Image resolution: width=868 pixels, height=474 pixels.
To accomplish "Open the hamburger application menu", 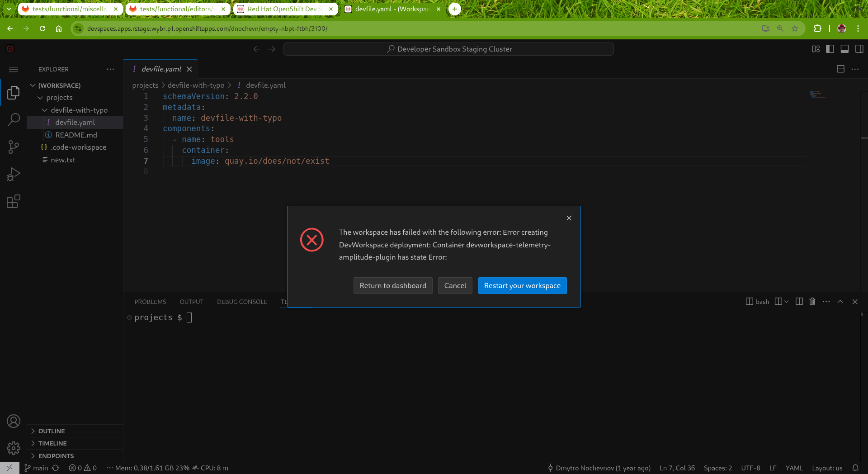I will pyautogui.click(x=14, y=69).
